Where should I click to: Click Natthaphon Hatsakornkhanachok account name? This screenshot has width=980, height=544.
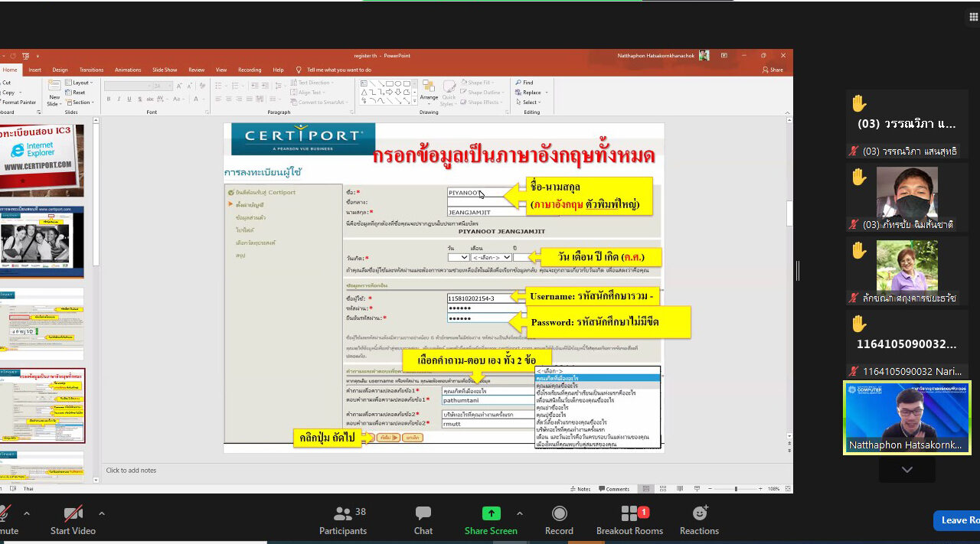(x=657, y=56)
